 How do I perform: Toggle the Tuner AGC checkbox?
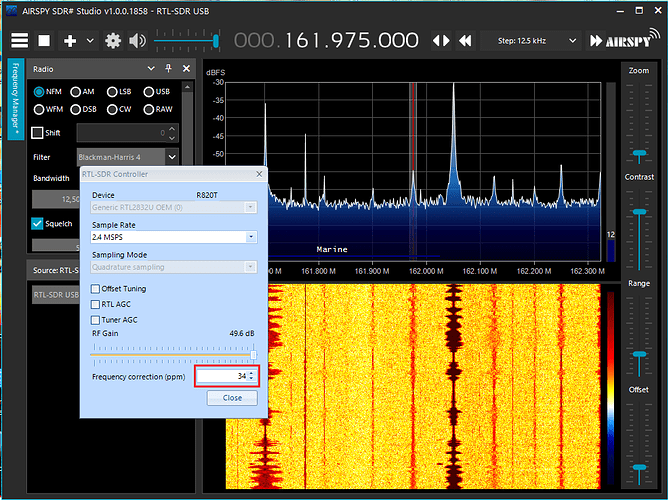96,319
